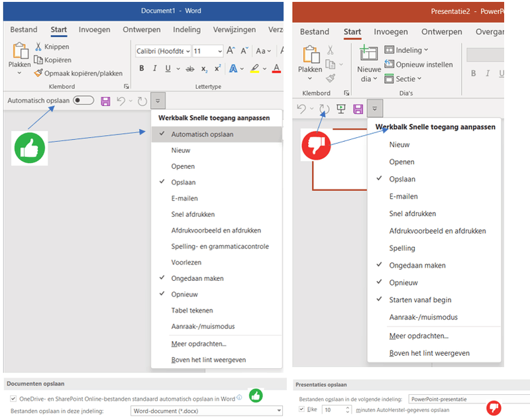
Task: Choose Boven het lint weergeven in Word menu
Action: [217, 360]
